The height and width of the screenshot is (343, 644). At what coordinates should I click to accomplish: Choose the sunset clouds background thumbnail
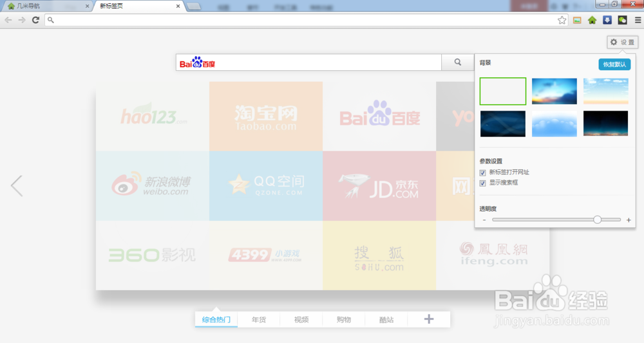pyautogui.click(x=554, y=91)
